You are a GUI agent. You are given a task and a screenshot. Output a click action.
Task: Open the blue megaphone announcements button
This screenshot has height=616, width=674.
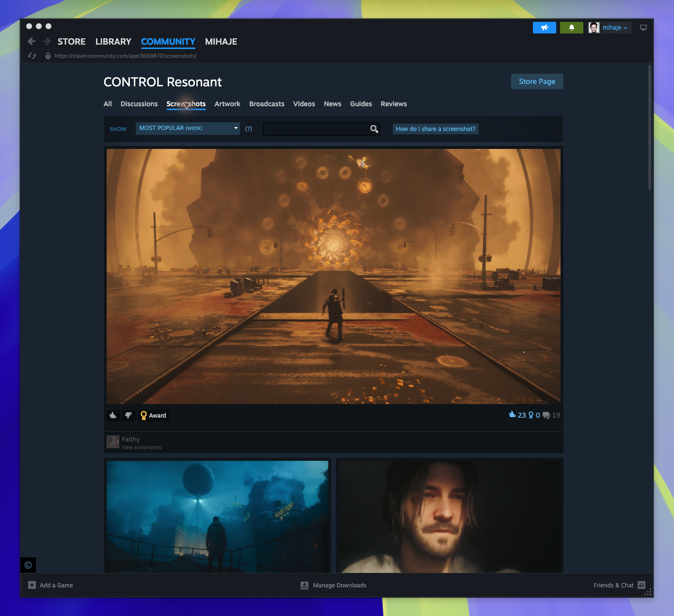(x=545, y=28)
